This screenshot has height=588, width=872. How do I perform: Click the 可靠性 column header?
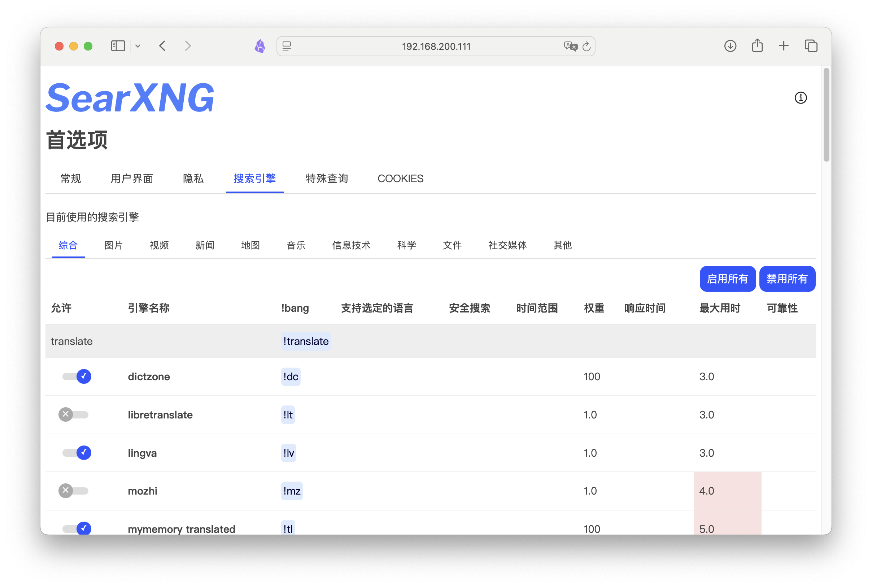pos(782,308)
